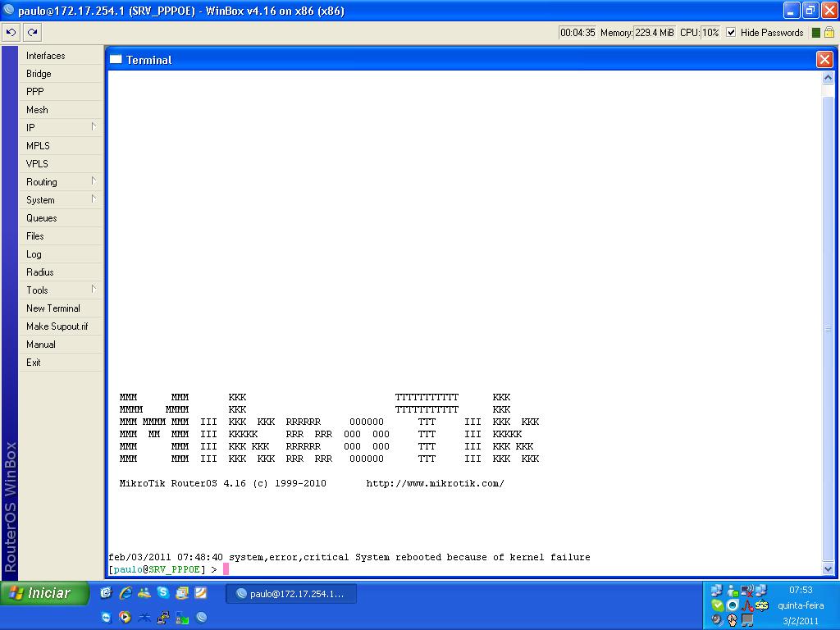Click the CPU 10% status field
This screenshot has height=630, width=840.
[x=710, y=33]
